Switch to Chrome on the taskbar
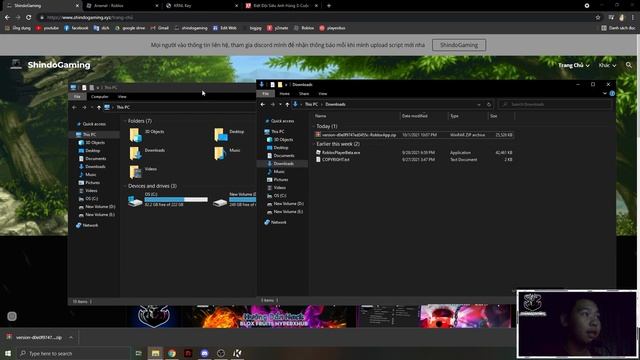The image size is (640, 360). click(x=172, y=353)
